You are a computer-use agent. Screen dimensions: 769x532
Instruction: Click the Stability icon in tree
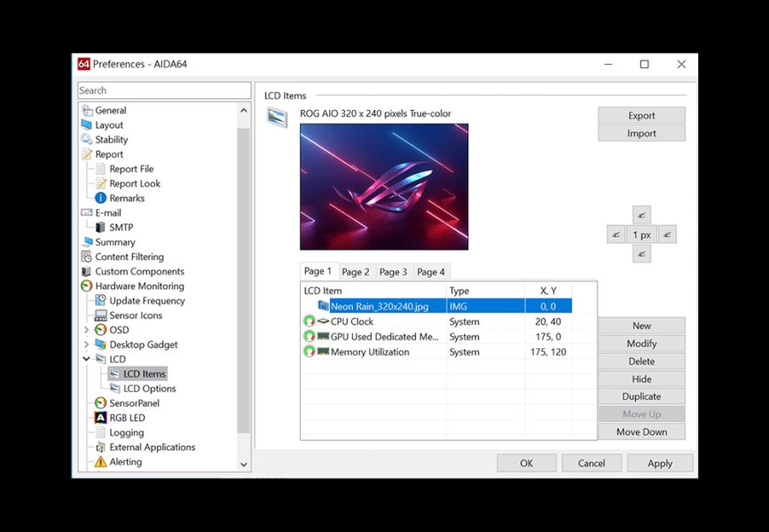coord(87,140)
